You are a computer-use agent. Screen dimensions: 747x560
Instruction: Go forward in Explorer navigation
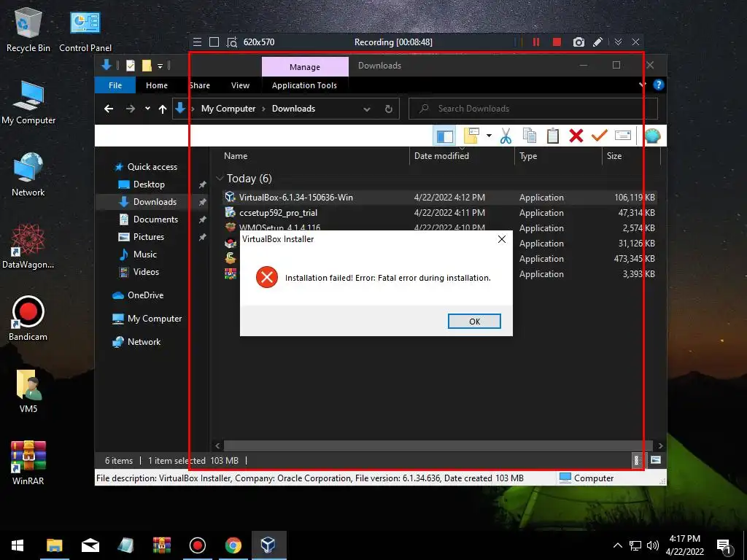[131, 109]
